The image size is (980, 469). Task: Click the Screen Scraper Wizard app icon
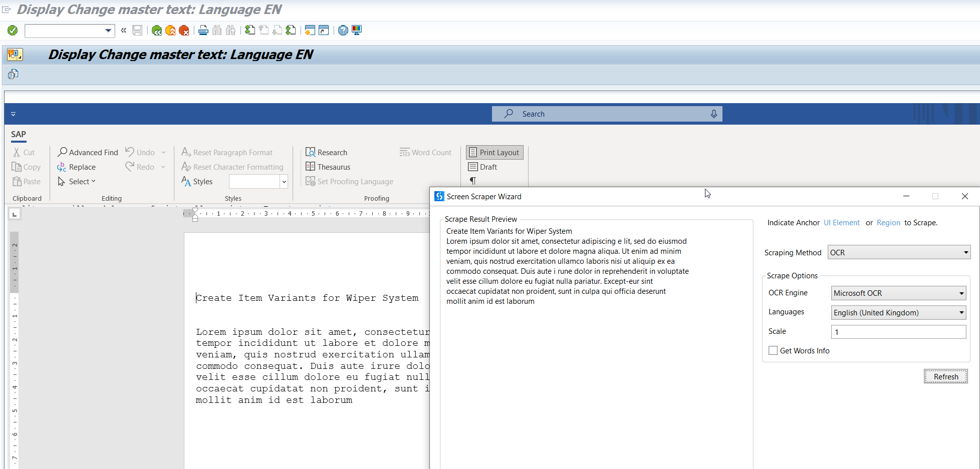click(x=439, y=196)
